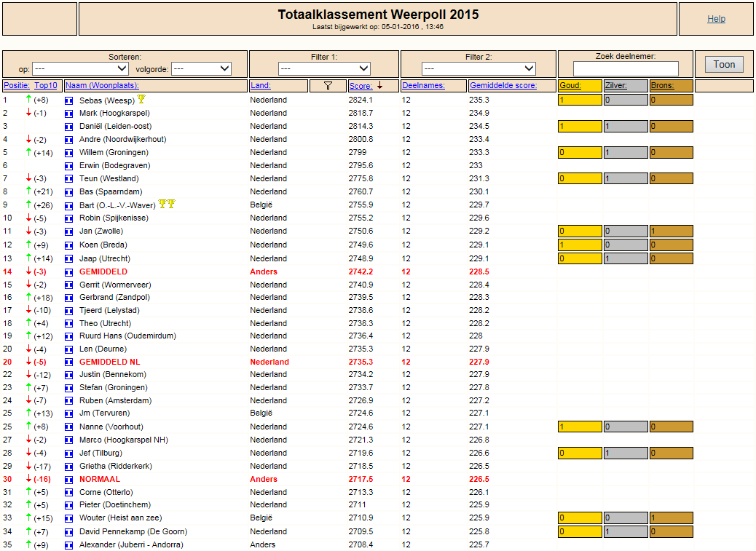The width and height of the screenshot is (756, 551).
Task: Select the name Theo (Utrecht)
Action: point(105,324)
